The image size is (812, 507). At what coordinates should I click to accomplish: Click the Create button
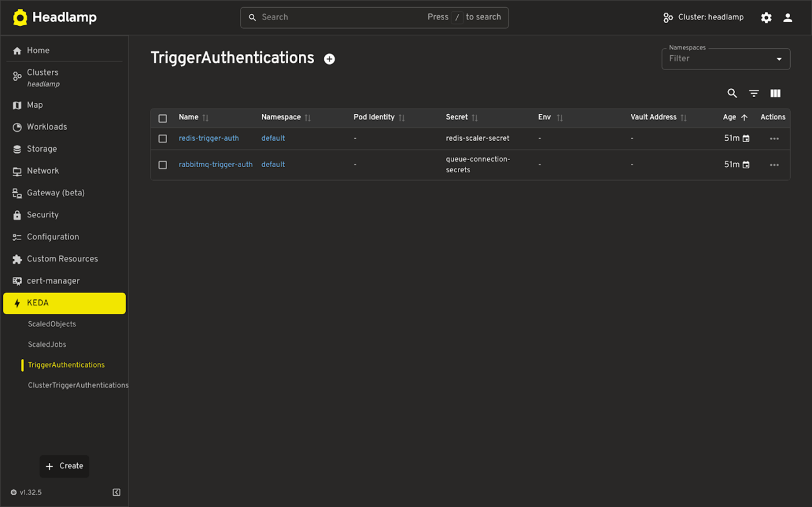point(64,466)
